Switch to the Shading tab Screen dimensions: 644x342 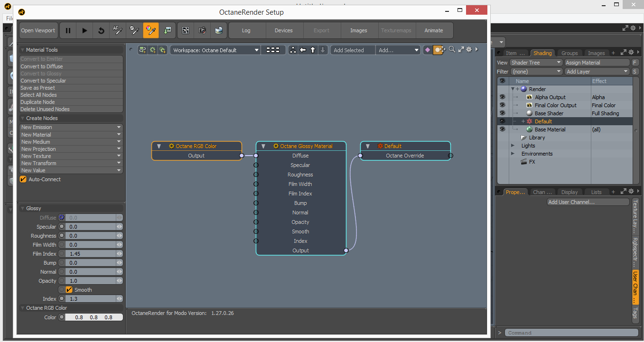point(542,53)
